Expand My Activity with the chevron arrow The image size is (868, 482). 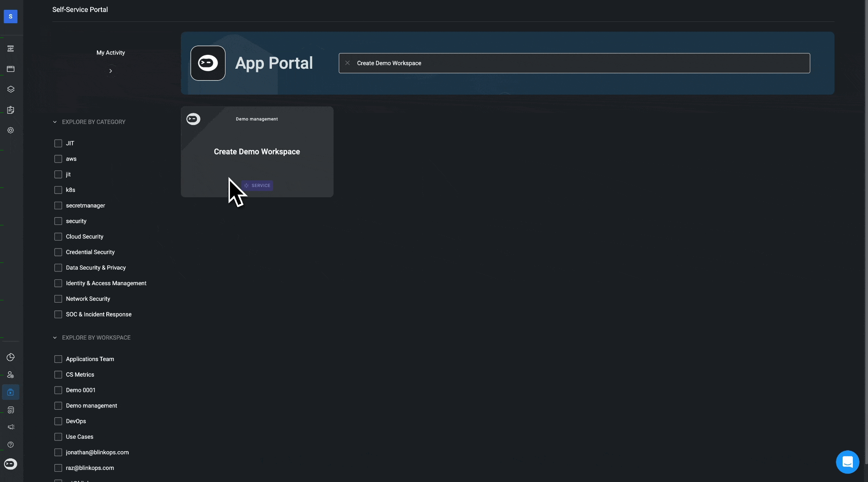(x=111, y=71)
